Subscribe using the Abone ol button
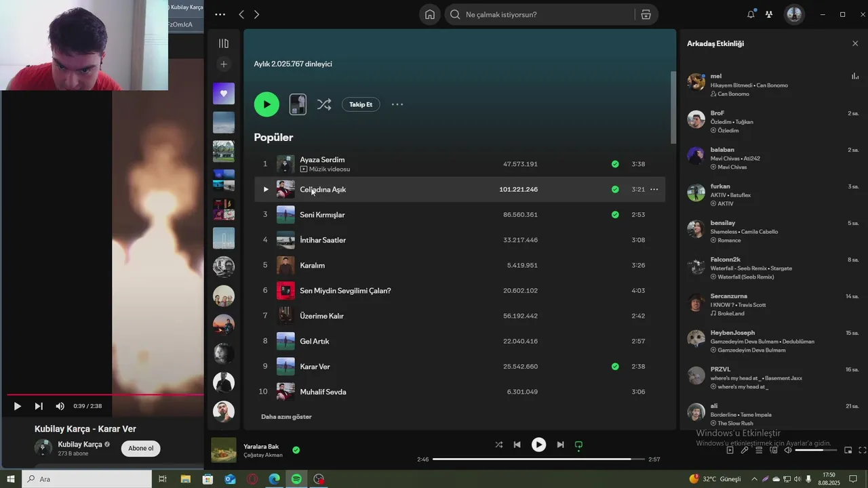This screenshot has height=488, width=868. [x=141, y=448]
